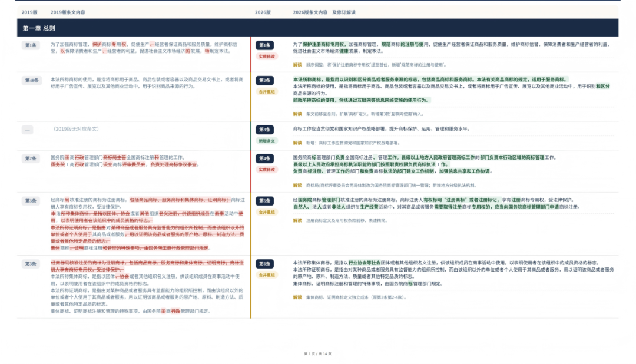This screenshot has height=364, width=636.
Task: Select the "第6条" article badge
Action: tap(265, 264)
